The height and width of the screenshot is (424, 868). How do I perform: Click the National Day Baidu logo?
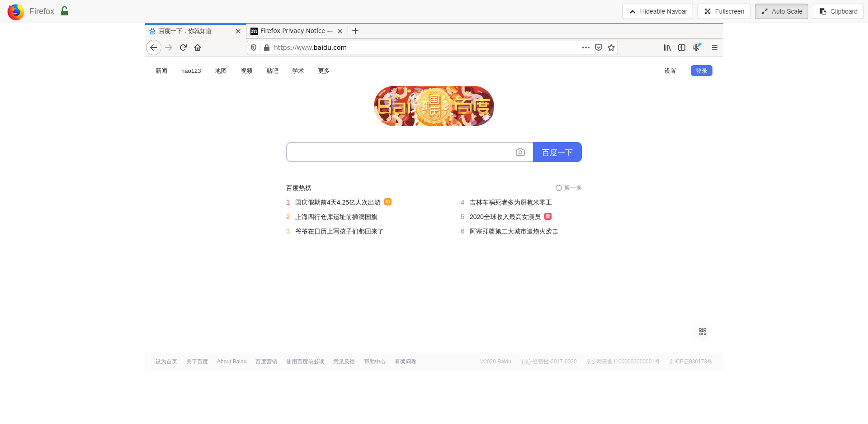434,106
